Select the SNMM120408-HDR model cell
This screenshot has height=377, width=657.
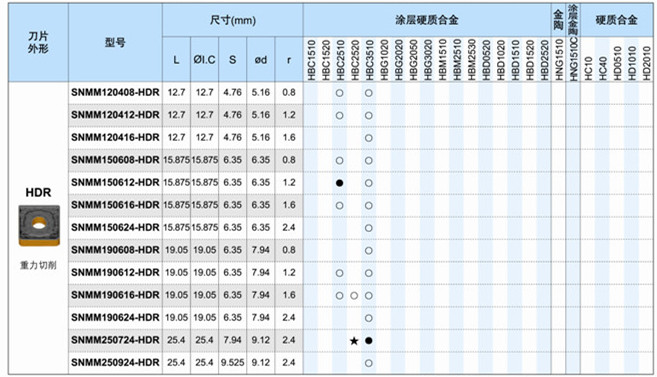(115, 93)
